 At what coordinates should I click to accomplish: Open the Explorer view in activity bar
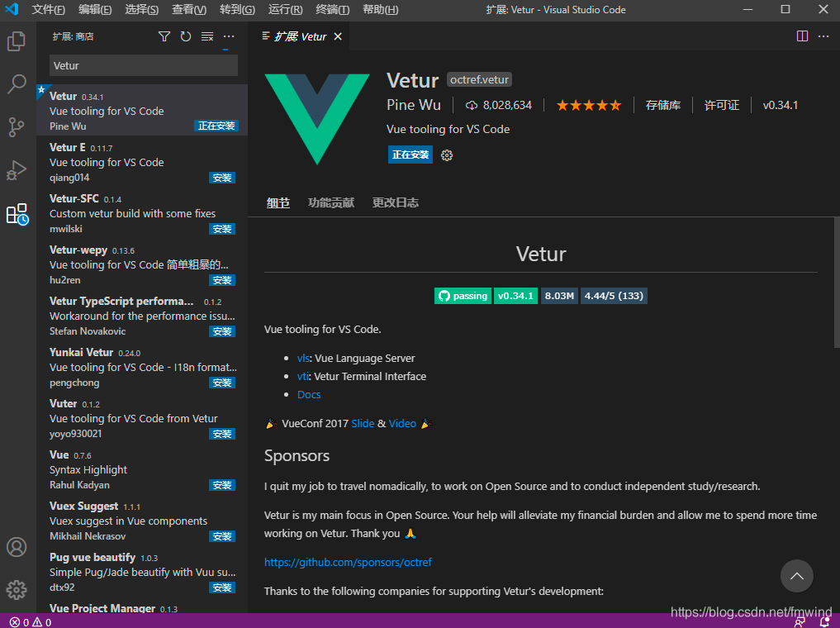click(16, 41)
